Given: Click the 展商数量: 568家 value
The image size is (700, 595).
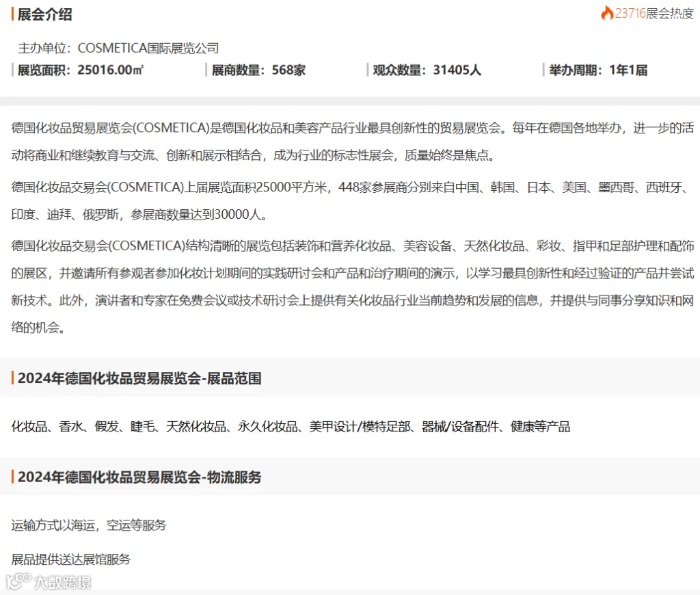Looking at the screenshot, I should pos(258,70).
